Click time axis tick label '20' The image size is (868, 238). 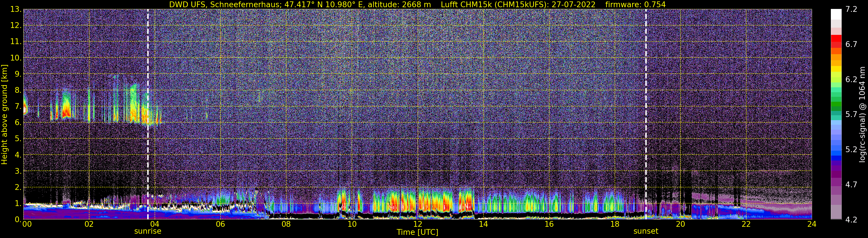pos(680,224)
